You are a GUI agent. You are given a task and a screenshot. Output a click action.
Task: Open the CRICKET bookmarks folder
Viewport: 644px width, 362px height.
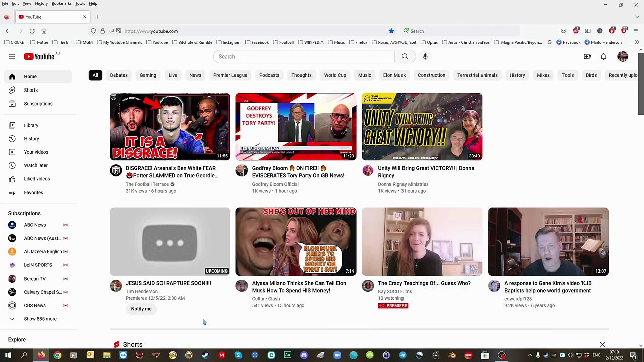click(15, 42)
